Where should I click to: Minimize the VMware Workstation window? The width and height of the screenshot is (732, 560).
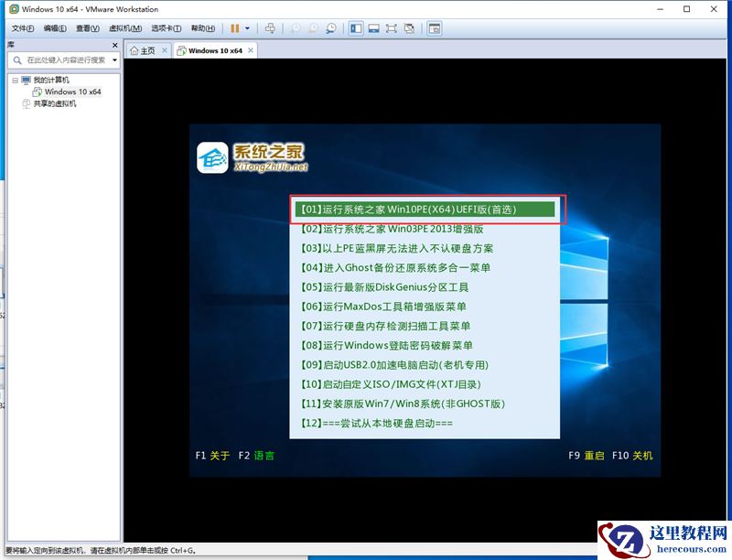660,9
